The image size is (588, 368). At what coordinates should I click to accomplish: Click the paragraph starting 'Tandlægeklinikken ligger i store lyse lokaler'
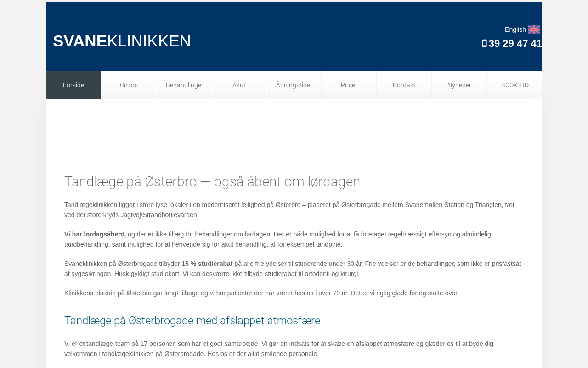289,210
